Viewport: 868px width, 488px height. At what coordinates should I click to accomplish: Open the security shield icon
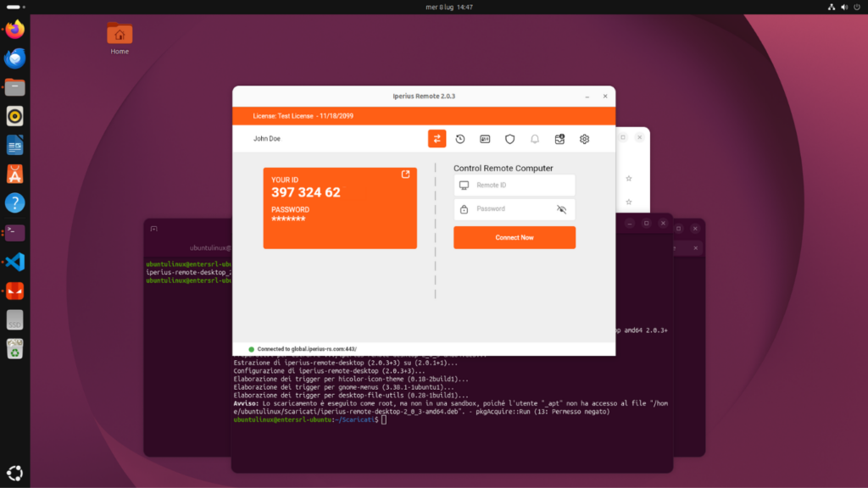[509, 139]
